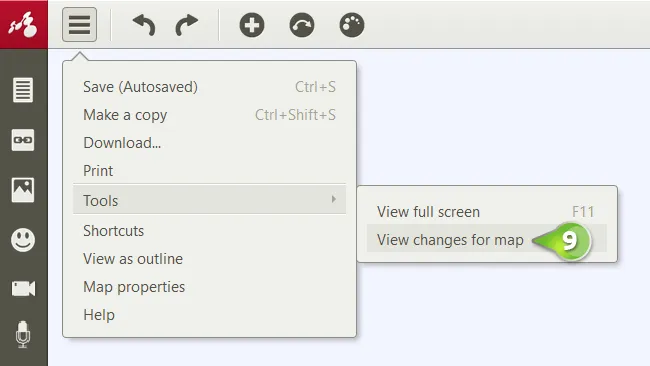
Task: Open the image sidebar icon
Action: (x=23, y=190)
